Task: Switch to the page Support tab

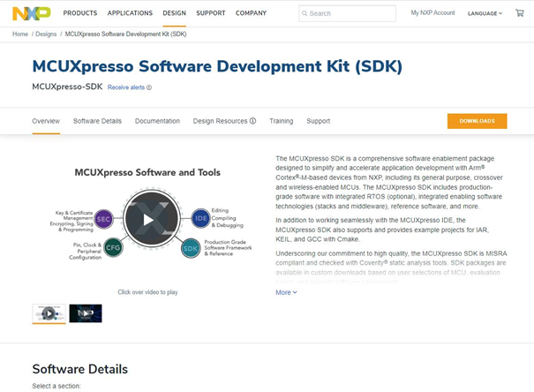Action: coord(319,121)
